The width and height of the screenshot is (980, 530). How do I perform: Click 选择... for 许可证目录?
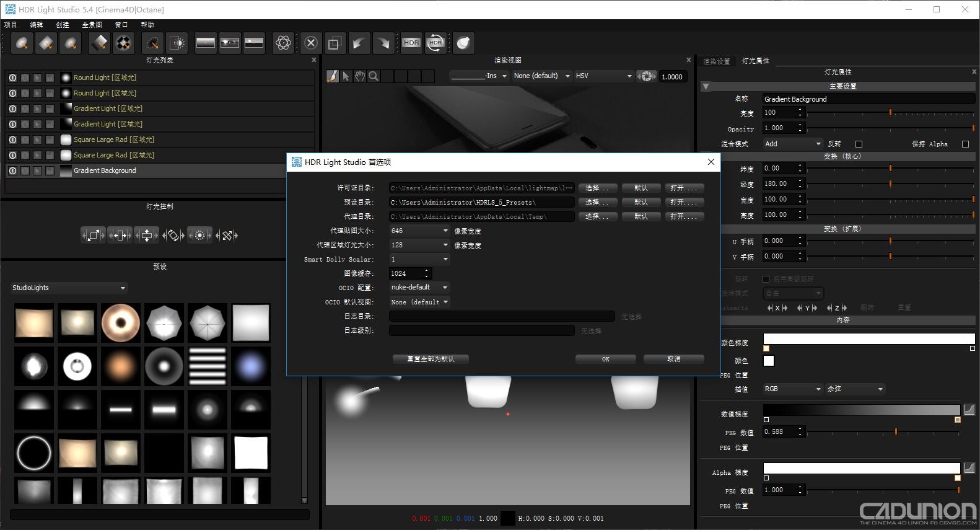pos(597,188)
